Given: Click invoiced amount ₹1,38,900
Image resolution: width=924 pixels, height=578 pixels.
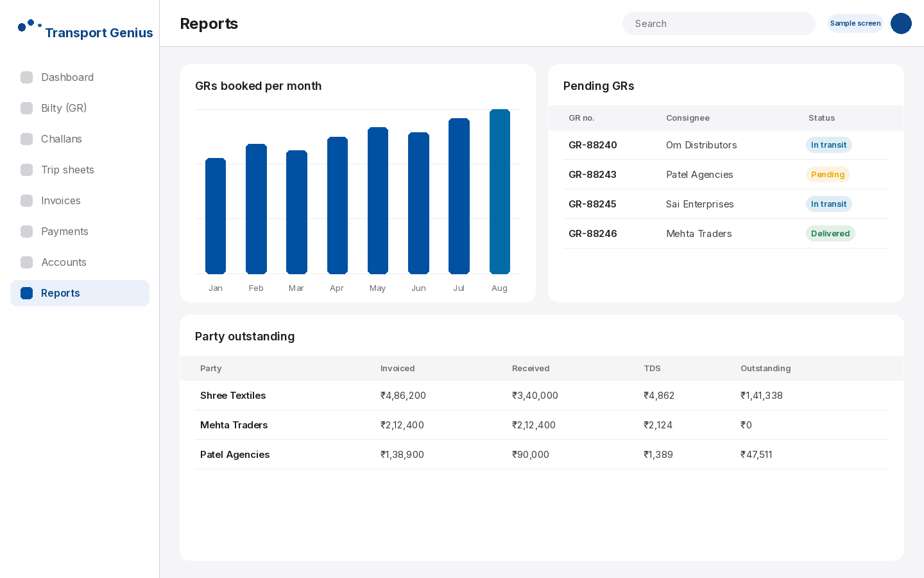Looking at the screenshot, I should [x=402, y=455].
